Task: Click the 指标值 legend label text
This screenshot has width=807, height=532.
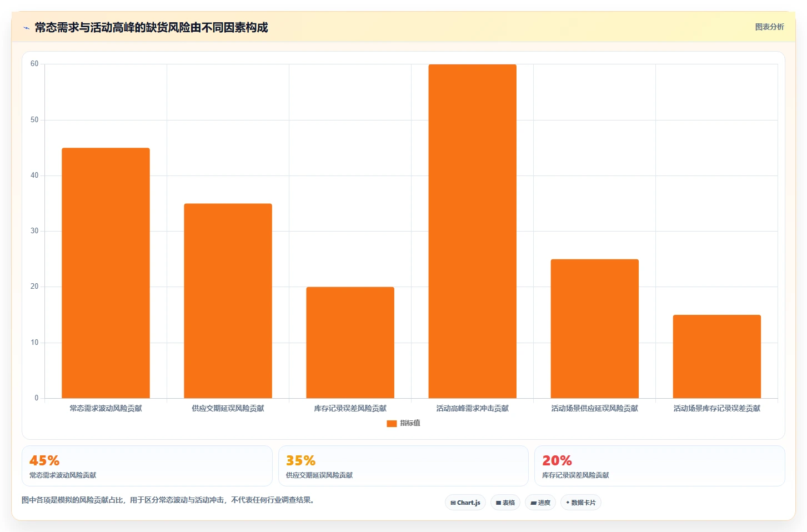Action: 410,423
